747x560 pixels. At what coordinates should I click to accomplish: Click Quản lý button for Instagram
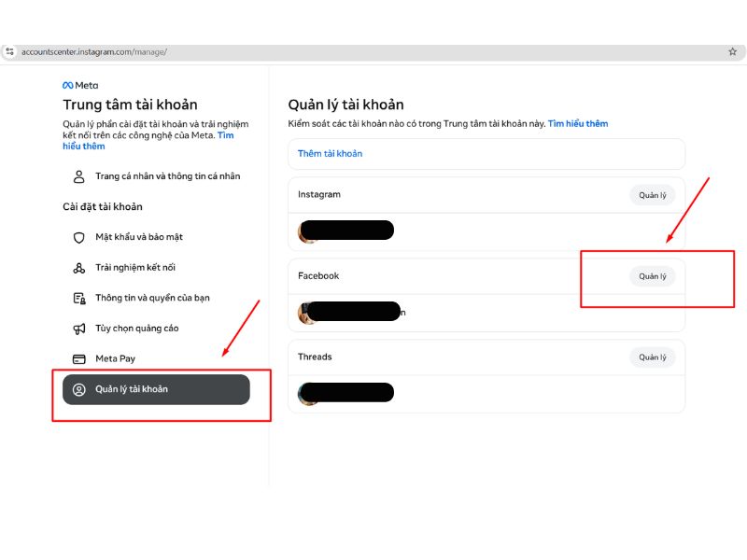click(652, 195)
